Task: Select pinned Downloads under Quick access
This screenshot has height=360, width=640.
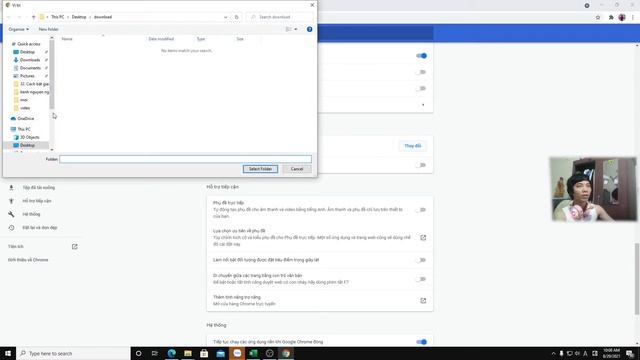Action: 30,60
